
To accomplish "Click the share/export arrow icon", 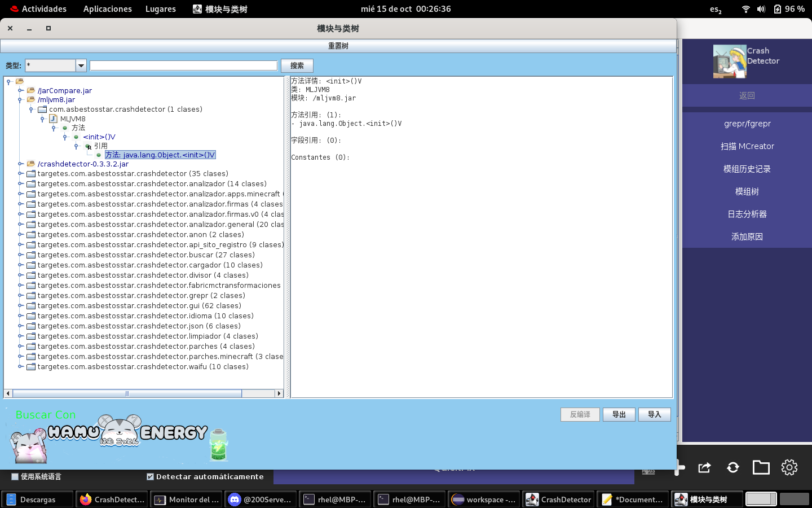I will pos(704,467).
